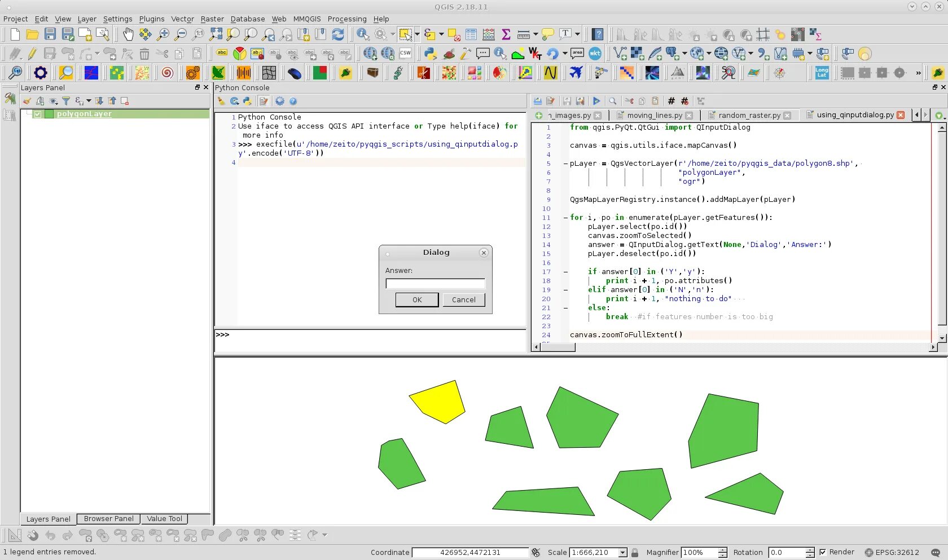Open the attribute table icon
948x560 pixels.
[x=471, y=34]
